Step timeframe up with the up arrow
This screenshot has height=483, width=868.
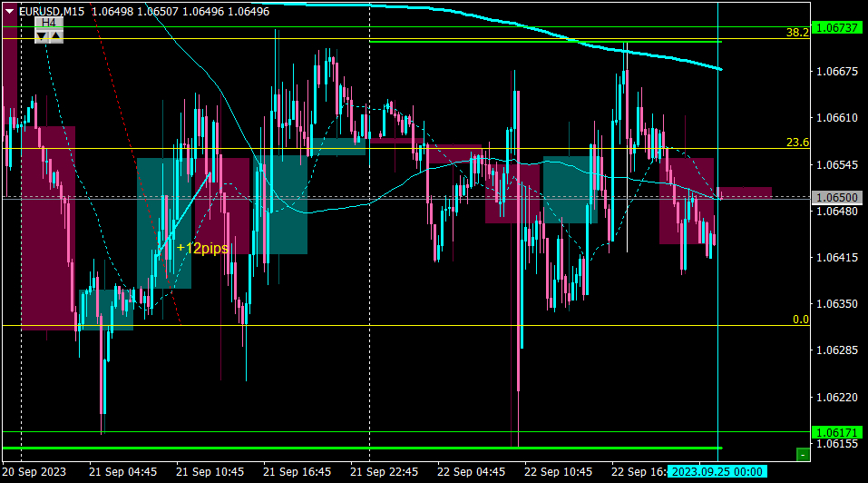click(x=56, y=36)
